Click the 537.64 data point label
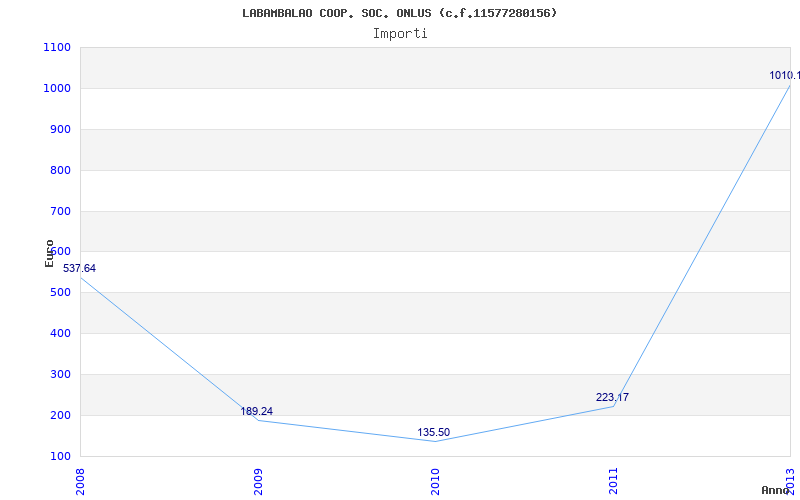This screenshot has height=500, width=800. click(x=79, y=268)
